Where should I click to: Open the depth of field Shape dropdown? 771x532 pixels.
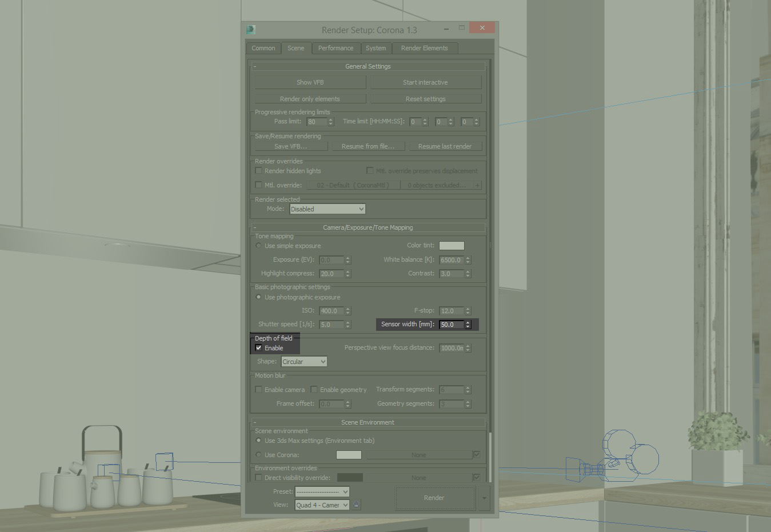[x=304, y=362]
